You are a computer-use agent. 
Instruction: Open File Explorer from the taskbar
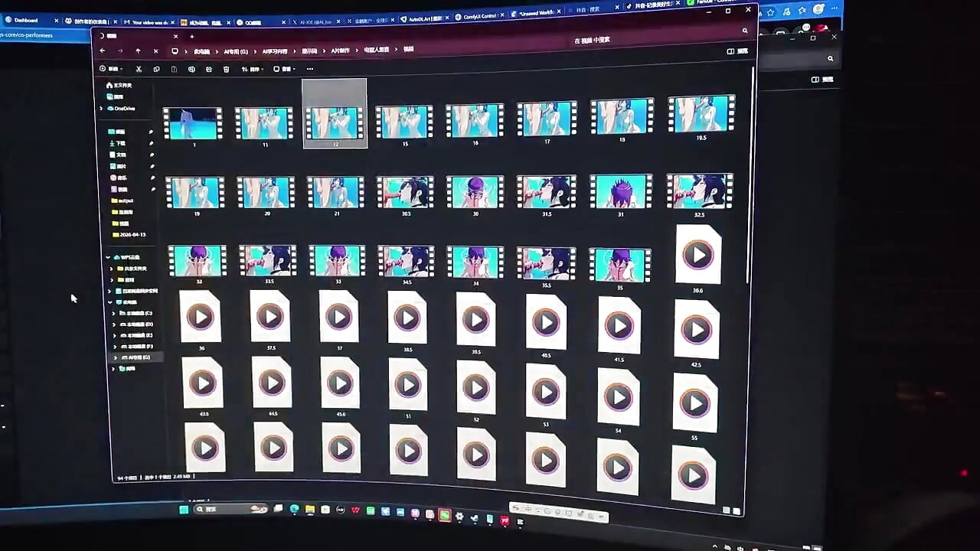(x=310, y=510)
